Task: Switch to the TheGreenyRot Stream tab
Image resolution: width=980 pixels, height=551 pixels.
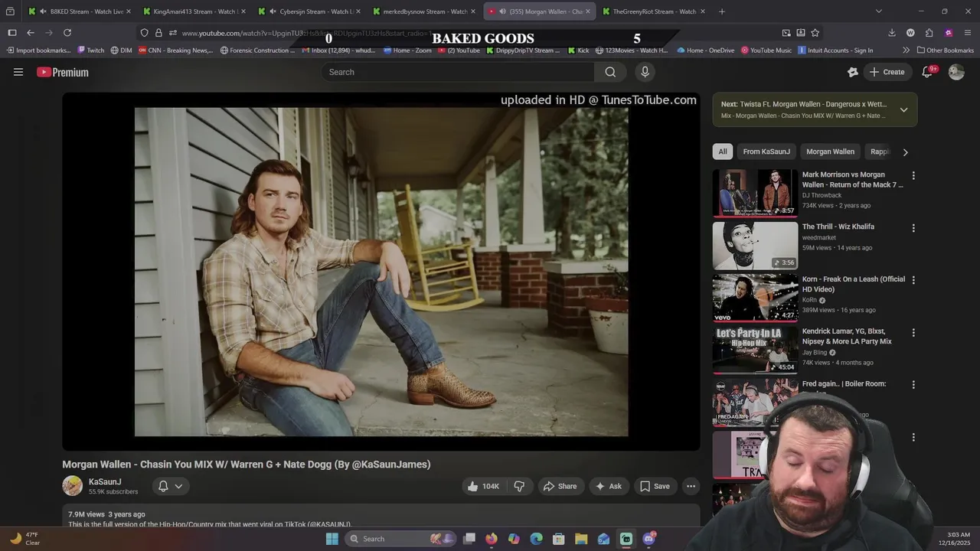Action: click(x=654, y=11)
